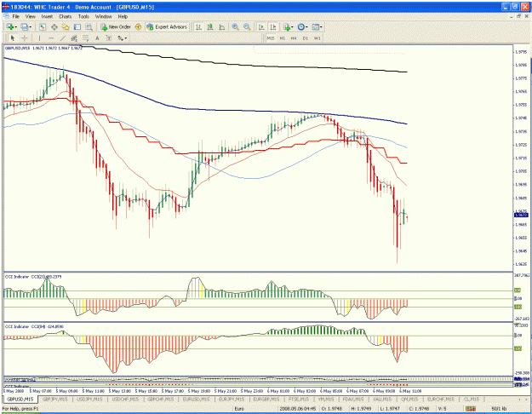
Task: Expand the New Chart dropdown arrow
Action: 16,26
